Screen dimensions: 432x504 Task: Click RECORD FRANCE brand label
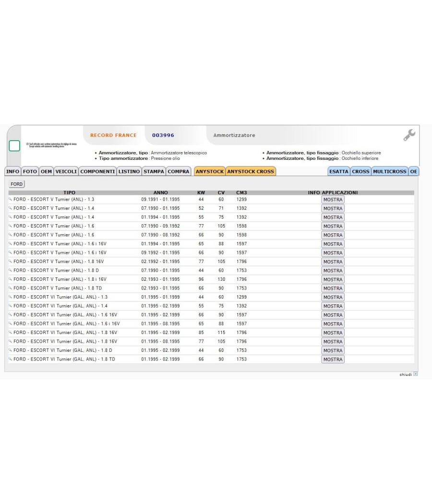click(113, 135)
